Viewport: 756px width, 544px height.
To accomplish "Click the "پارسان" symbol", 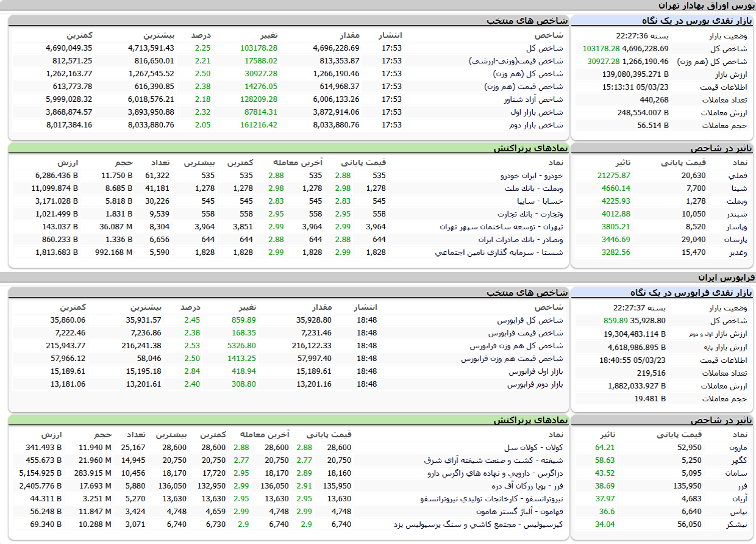I will click(x=736, y=240).
